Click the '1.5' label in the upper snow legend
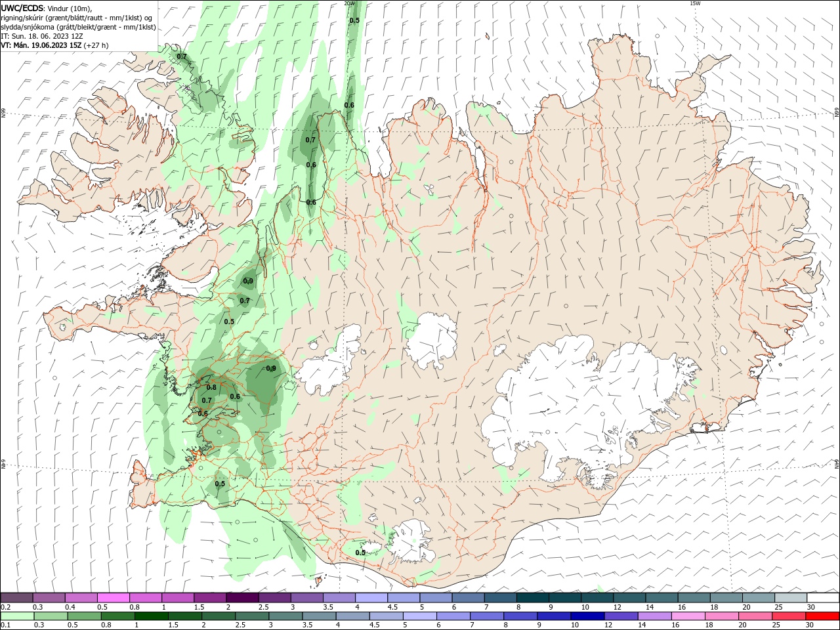This screenshot has width=840, height=630. click(199, 607)
